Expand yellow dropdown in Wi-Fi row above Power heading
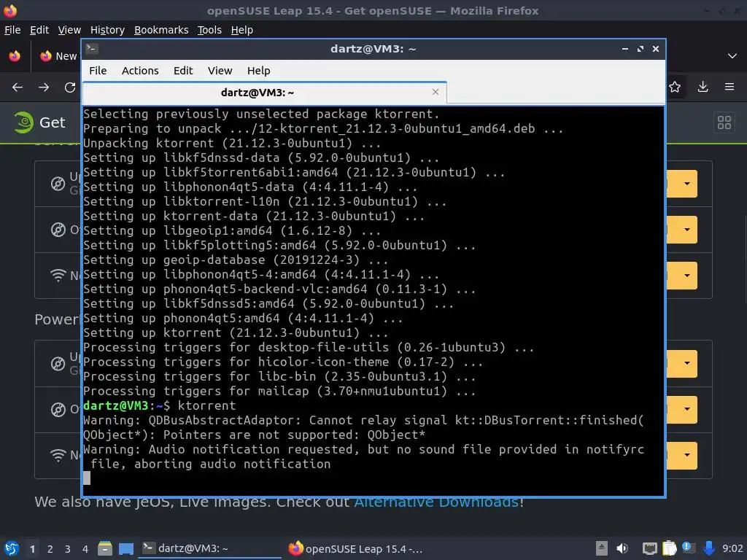747x560 pixels. tap(686, 275)
